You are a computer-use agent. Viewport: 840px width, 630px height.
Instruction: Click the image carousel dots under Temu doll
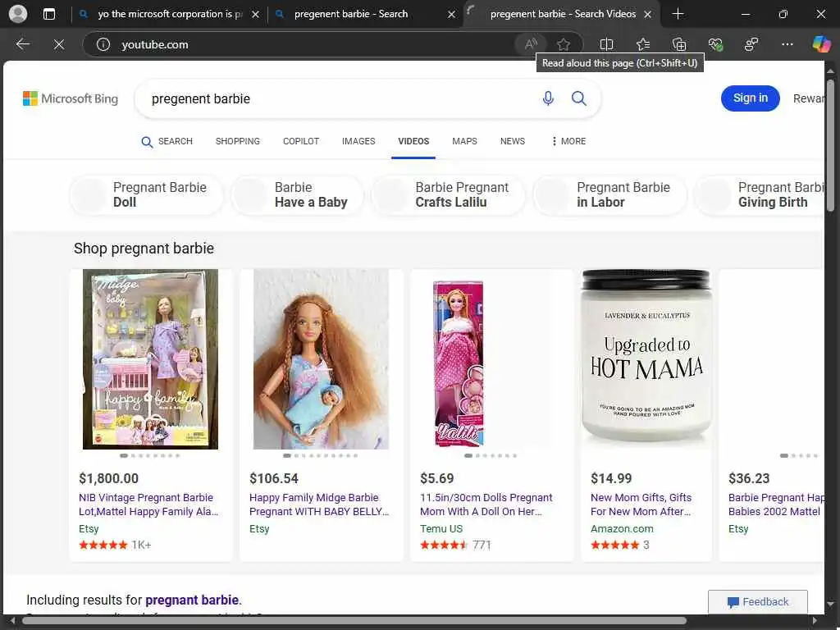coord(491,456)
